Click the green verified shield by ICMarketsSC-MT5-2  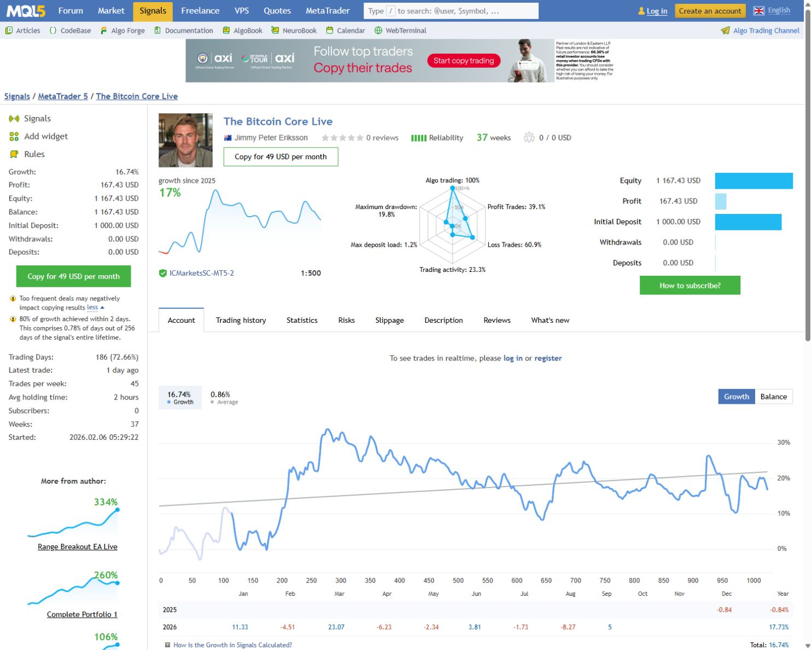[162, 273]
